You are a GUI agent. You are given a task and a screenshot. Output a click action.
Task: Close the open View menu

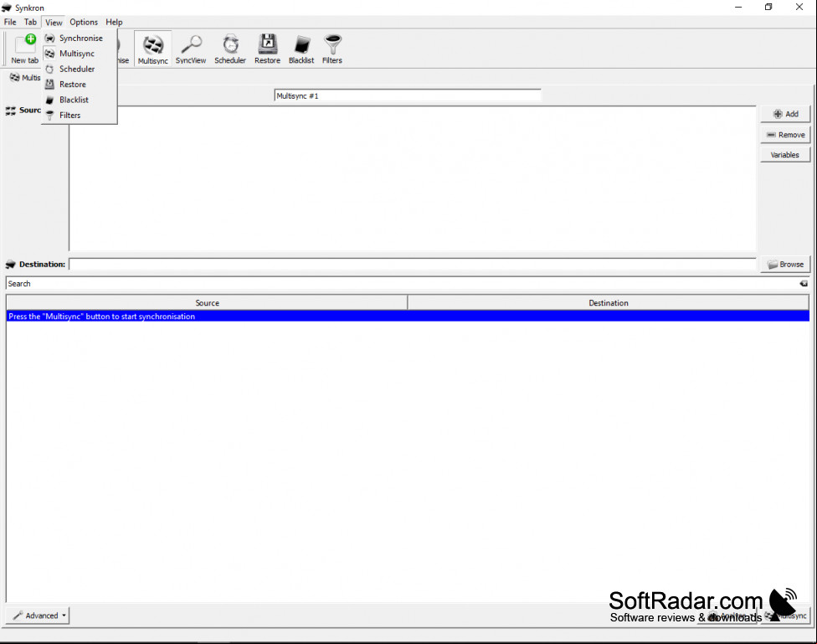(53, 22)
